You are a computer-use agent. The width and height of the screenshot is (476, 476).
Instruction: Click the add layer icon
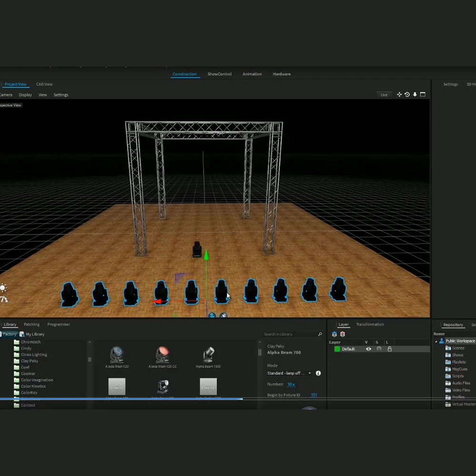334,334
